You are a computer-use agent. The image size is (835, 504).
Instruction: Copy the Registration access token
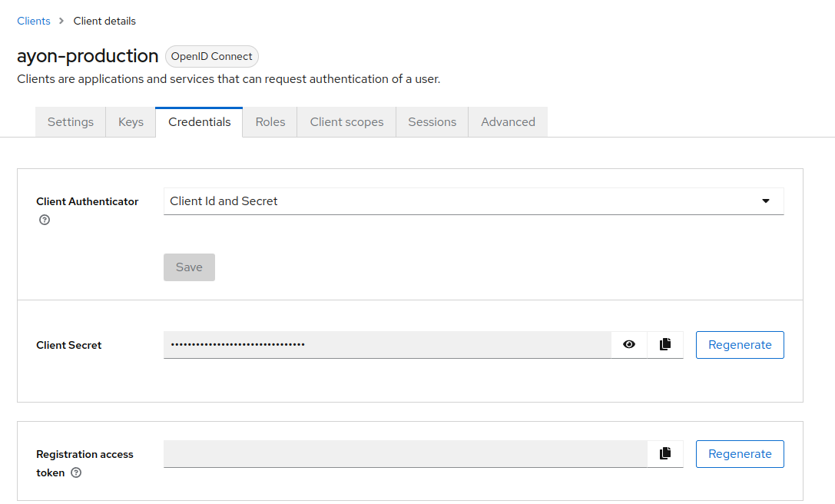click(665, 454)
